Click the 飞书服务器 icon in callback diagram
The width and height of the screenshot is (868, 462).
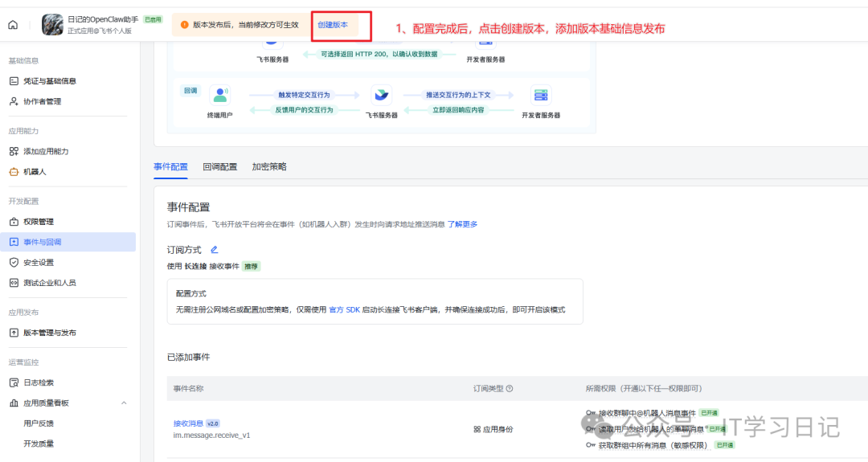point(382,95)
